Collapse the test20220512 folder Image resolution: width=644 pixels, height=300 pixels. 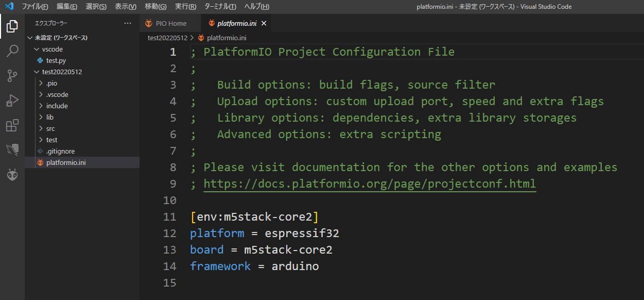click(62, 72)
